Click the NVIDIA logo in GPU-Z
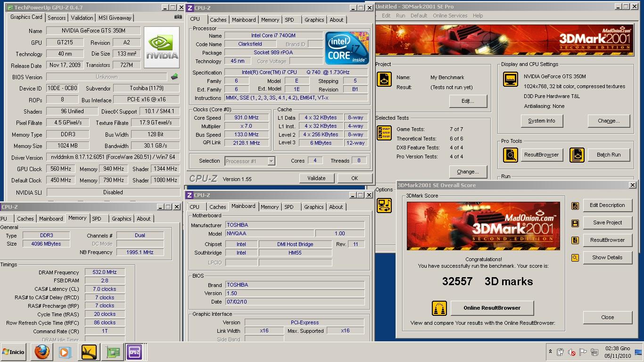644x362 pixels. click(162, 47)
